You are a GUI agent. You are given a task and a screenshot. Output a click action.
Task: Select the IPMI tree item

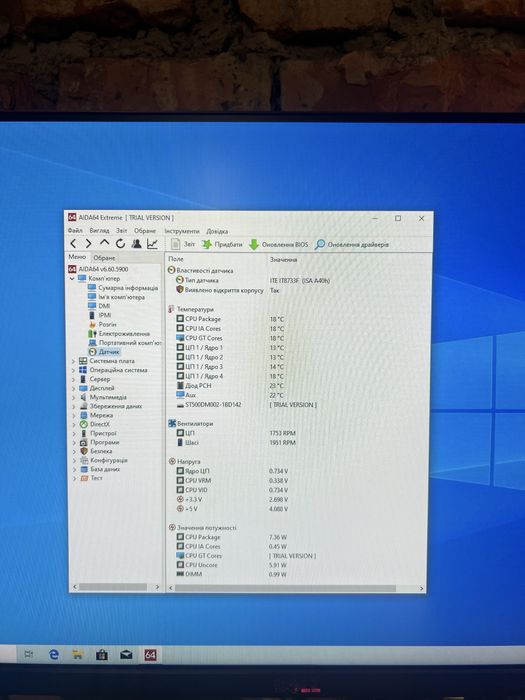pos(100,315)
